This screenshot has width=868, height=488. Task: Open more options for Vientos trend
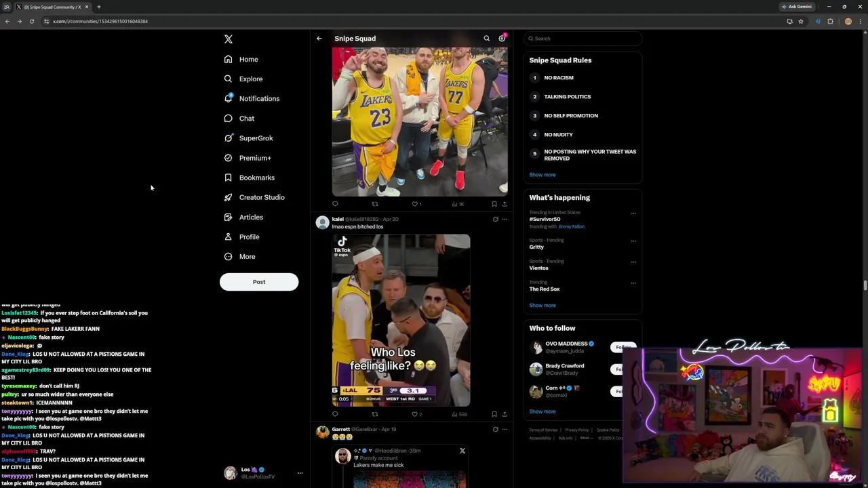(633, 262)
